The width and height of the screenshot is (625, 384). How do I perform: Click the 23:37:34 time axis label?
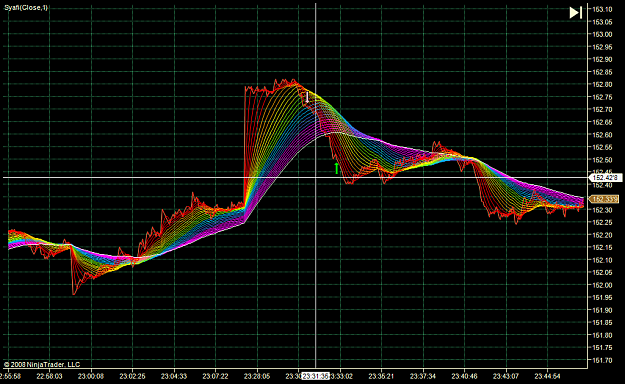coord(423,376)
